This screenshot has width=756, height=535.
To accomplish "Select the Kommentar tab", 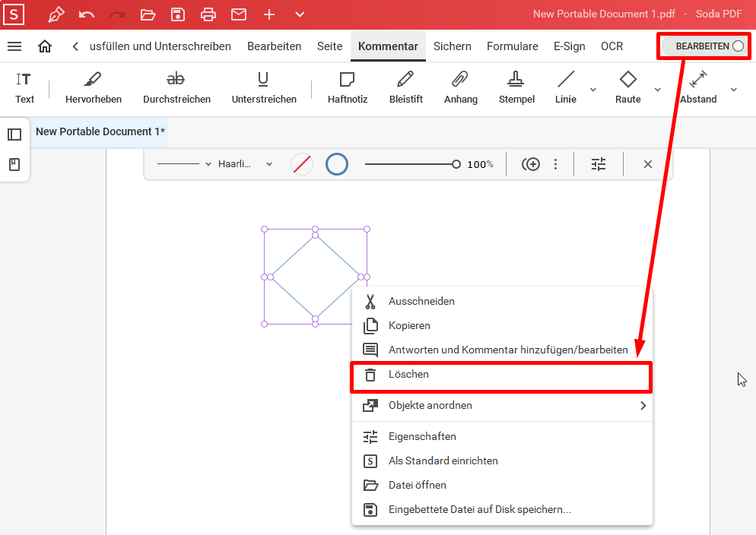I will [388, 46].
